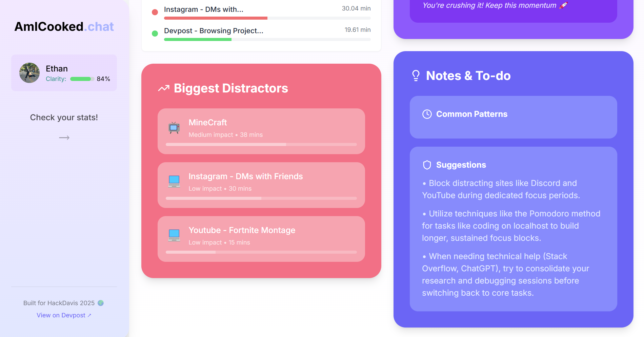Click the 30.04 min value
The height and width of the screenshot is (337, 644).
(356, 8)
